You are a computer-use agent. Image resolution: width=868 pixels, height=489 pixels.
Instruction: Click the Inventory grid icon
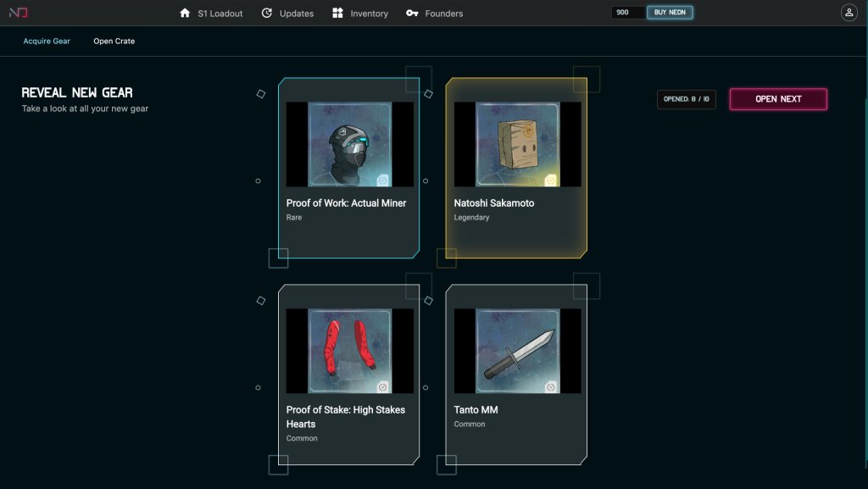(x=337, y=13)
